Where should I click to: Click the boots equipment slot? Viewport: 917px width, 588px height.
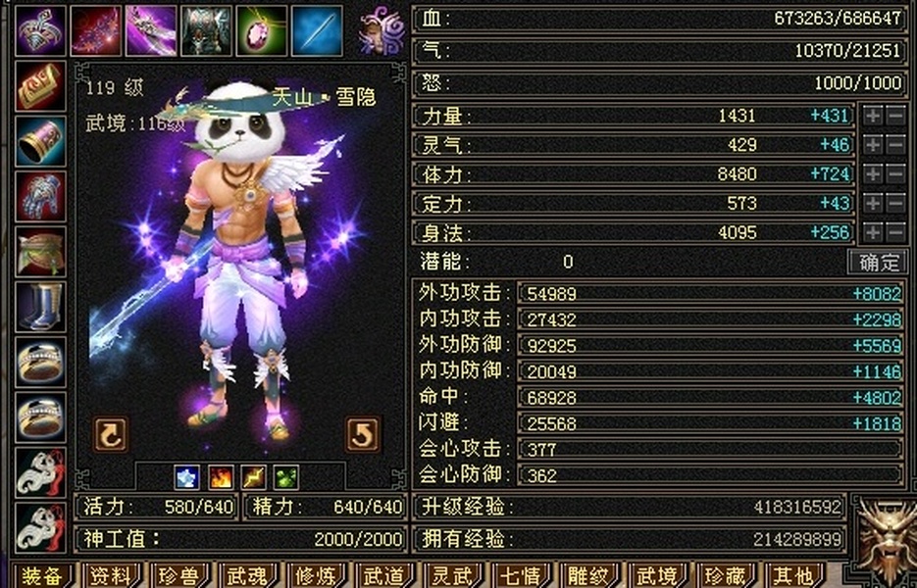pyautogui.click(x=41, y=308)
